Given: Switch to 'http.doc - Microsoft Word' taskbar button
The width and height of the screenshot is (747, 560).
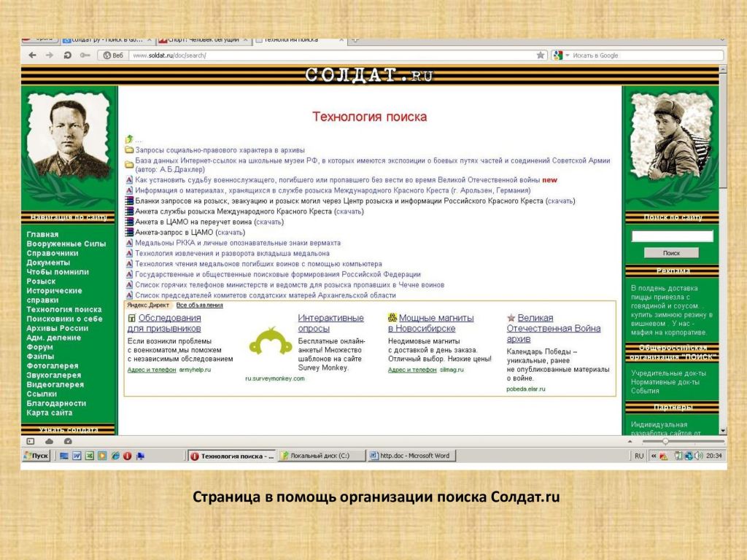Looking at the screenshot, I should click(411, 456).
